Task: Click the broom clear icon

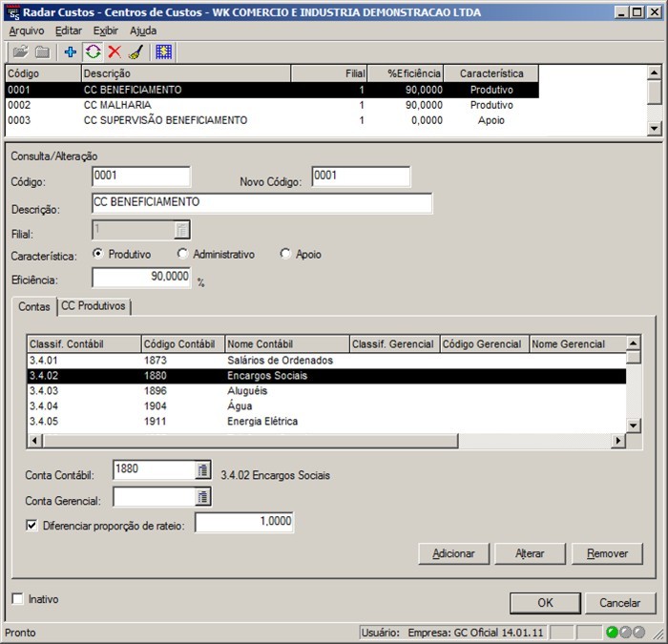Action: (x=136, y=52)
